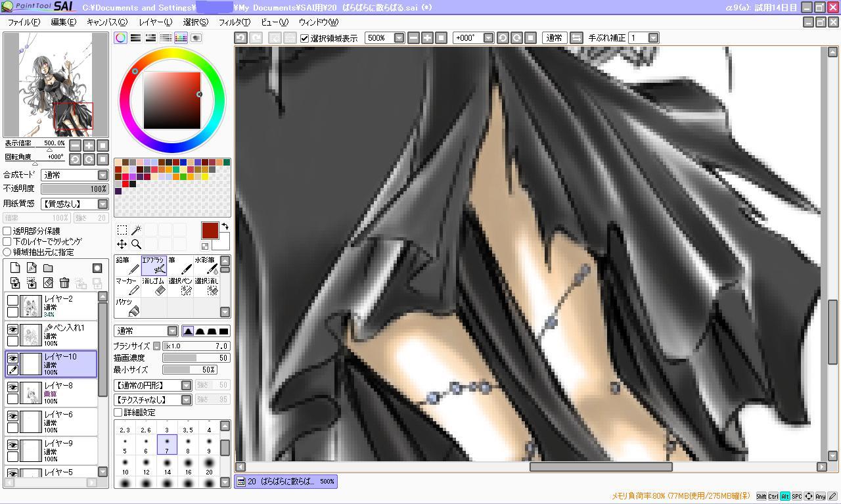Image resolution: width=841 pixels, height=504 pixels.
Task: Open the キャンバス(C) menu
Action: 107,22
